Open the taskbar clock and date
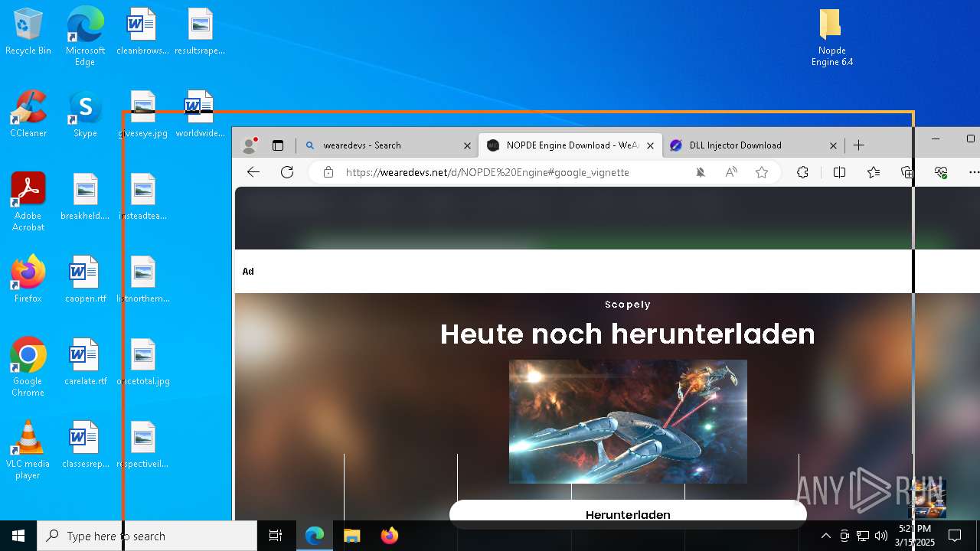980x551 pixels. click(915, 536)
